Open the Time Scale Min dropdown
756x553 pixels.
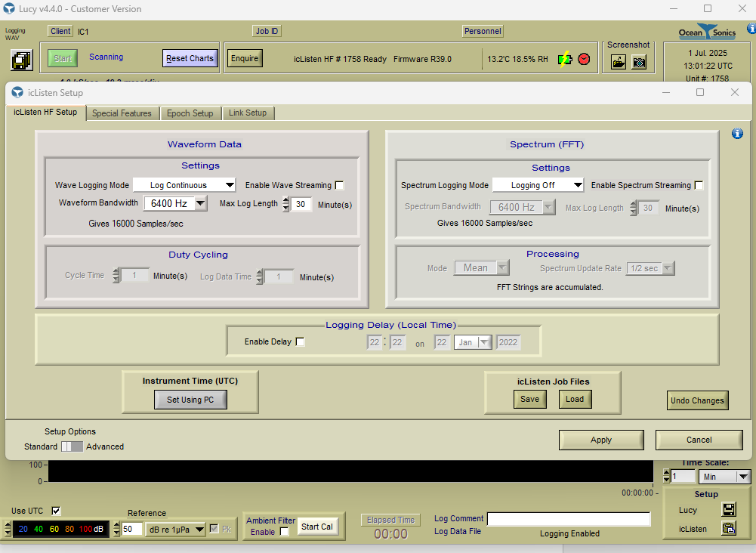click(724, 477)
